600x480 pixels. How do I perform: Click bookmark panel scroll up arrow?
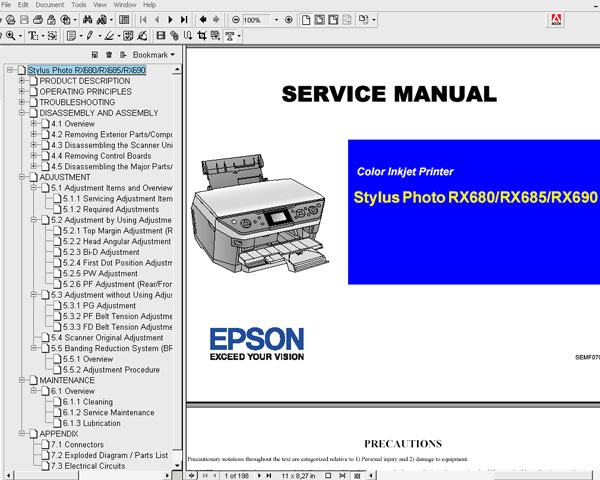point(177,70)
